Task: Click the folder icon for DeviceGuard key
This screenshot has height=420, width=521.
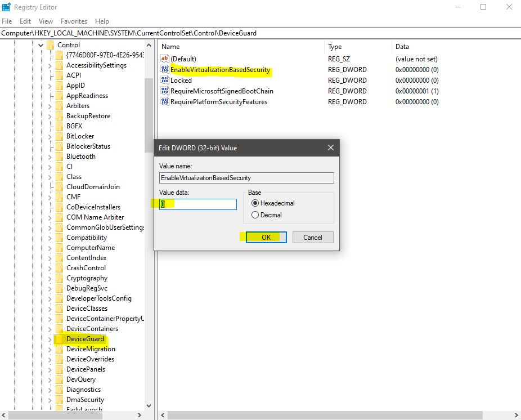Action: pos(59,338)
